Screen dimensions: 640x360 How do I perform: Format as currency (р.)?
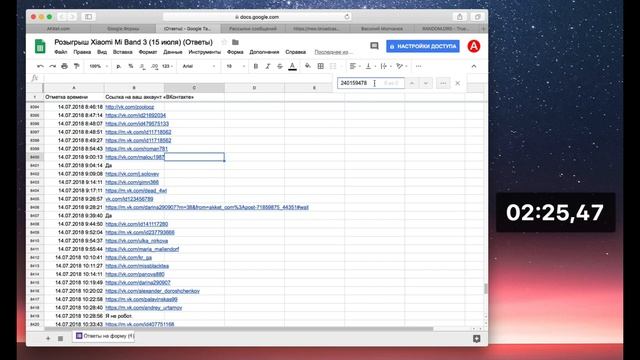(119, 66)
